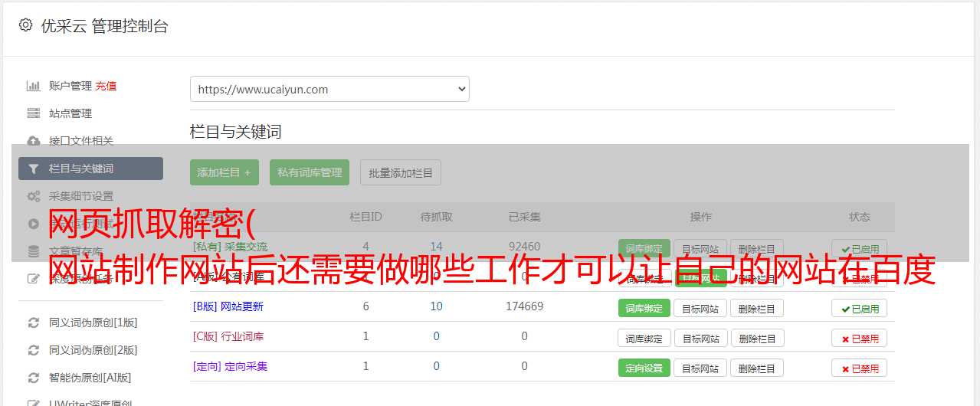Click the [C版] 行业词库 column name
The image size is (980, 406).
coord(228,336)
